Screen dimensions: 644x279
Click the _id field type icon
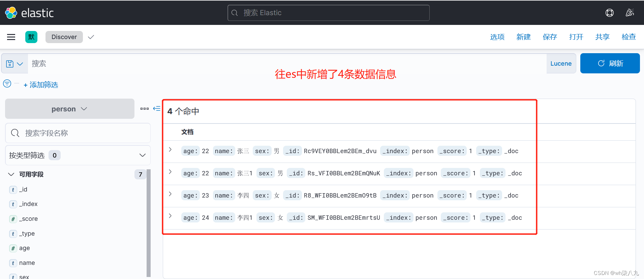[x=13, y=190]
